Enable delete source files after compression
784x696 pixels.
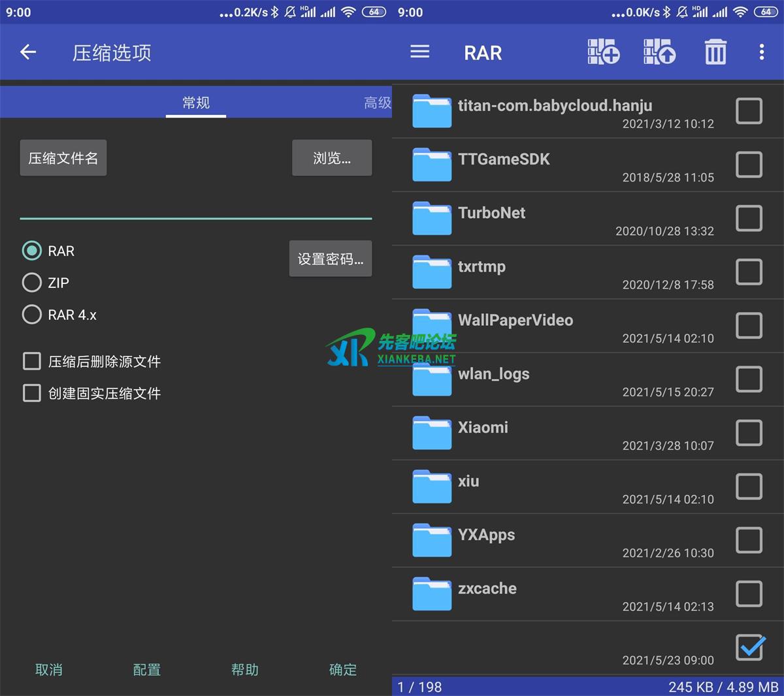click(31, 361)
